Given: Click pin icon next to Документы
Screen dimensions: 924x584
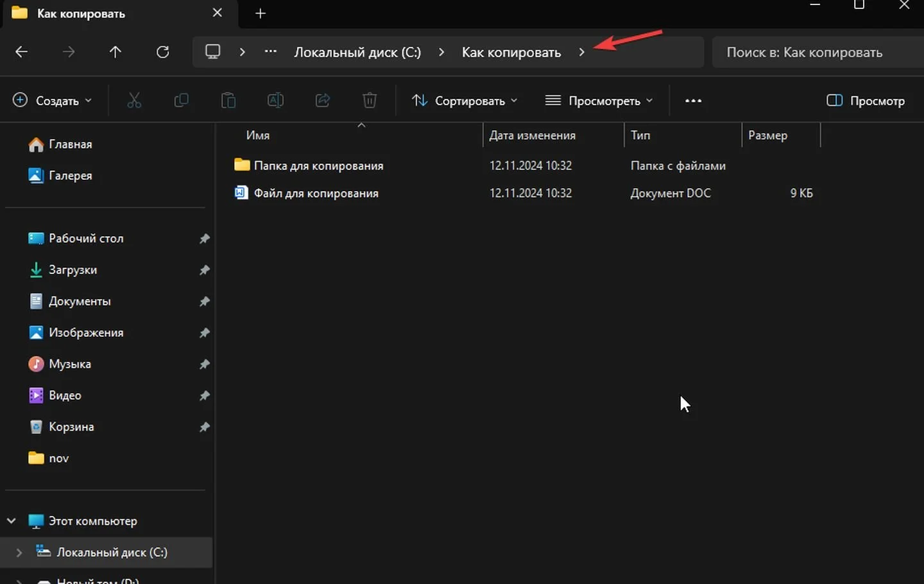Looking at the screenshot, I should 204,302.
